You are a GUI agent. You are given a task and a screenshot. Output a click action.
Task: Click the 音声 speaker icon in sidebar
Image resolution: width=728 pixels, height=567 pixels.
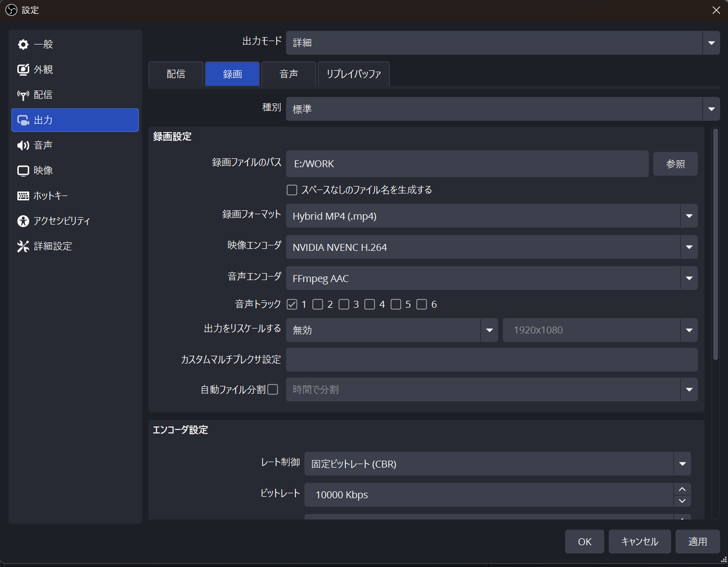pyautogui.click(x=23, y=145)
